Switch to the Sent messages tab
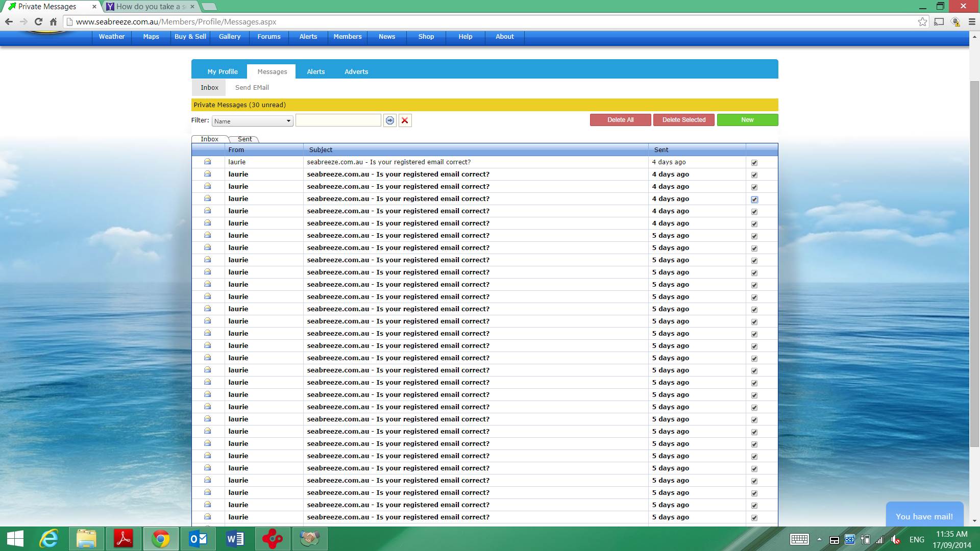 coord(244,139)
